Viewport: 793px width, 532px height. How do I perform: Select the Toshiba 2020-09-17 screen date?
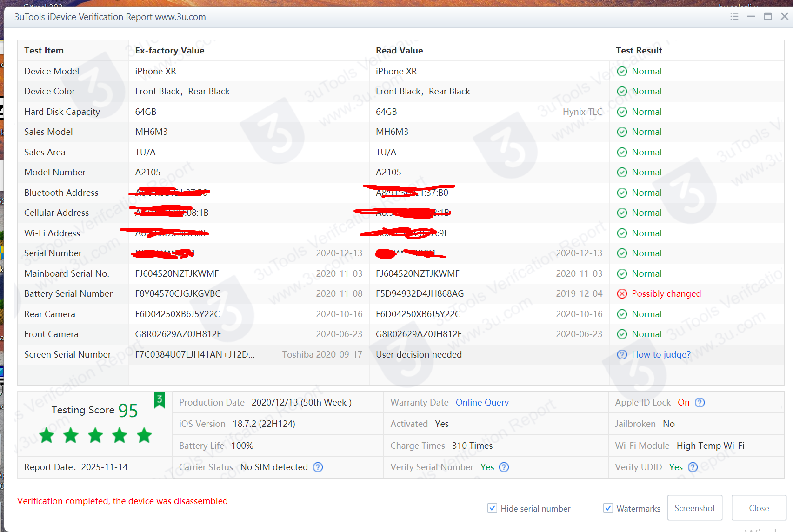tap(322, 355)
